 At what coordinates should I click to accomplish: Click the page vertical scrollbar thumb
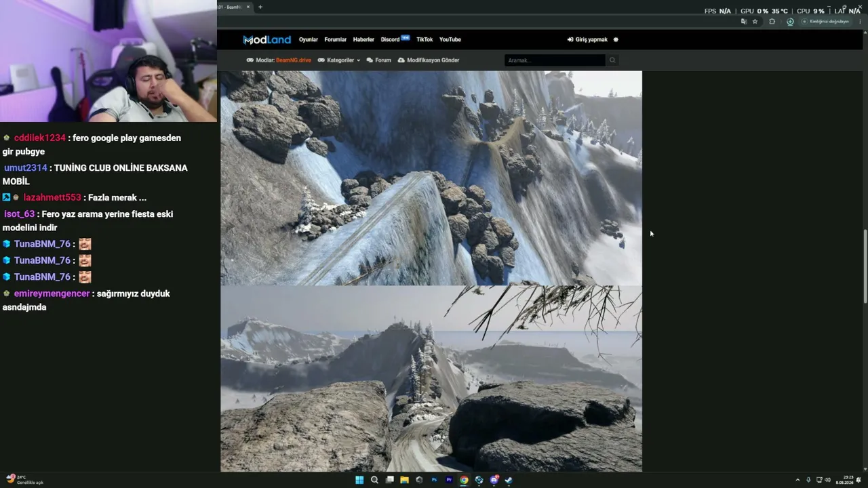pos(865,266)
